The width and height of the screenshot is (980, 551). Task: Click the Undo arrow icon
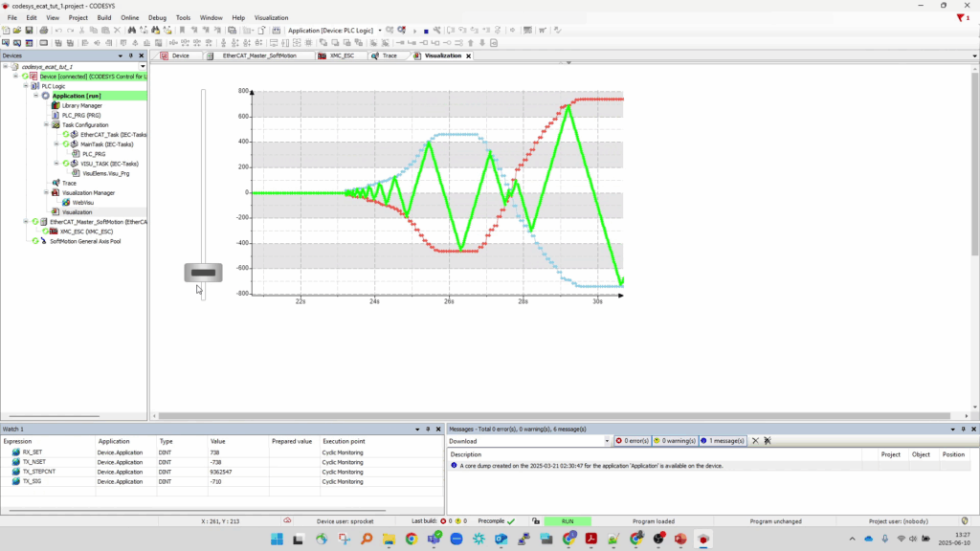[x=58, y=30]
